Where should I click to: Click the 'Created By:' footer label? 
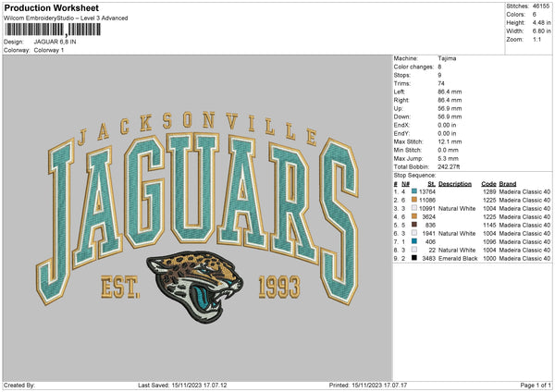[19, 385]
